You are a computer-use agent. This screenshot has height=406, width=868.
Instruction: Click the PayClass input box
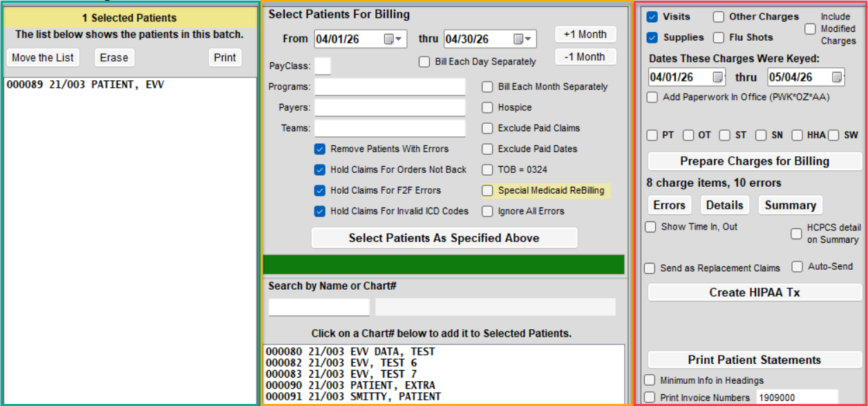click(322, 66)
